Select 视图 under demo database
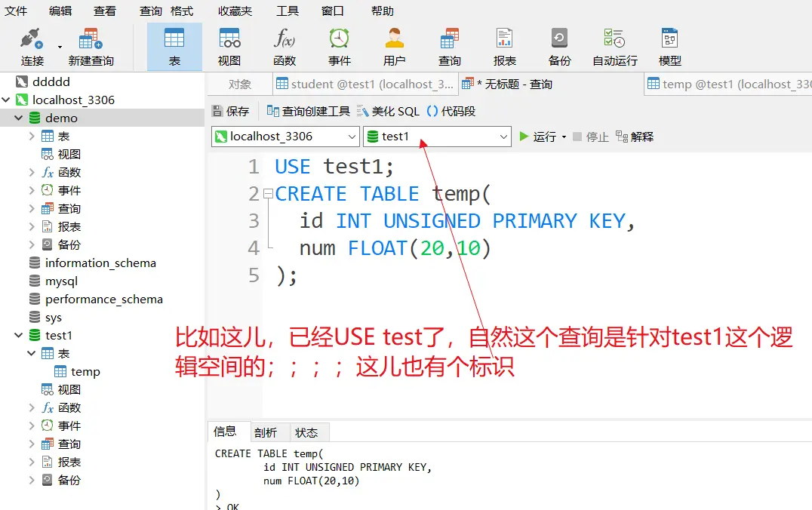The width and height of the screenshot is (812, 510). [61, 155]
